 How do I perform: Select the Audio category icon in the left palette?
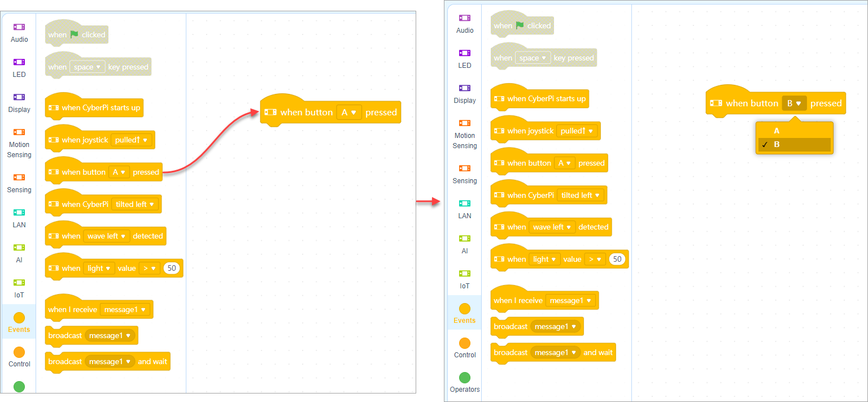[19, 27]
